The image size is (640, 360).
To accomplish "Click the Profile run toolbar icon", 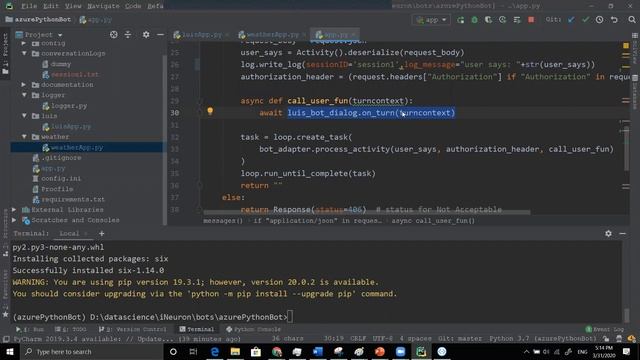I will pos(502,20).
